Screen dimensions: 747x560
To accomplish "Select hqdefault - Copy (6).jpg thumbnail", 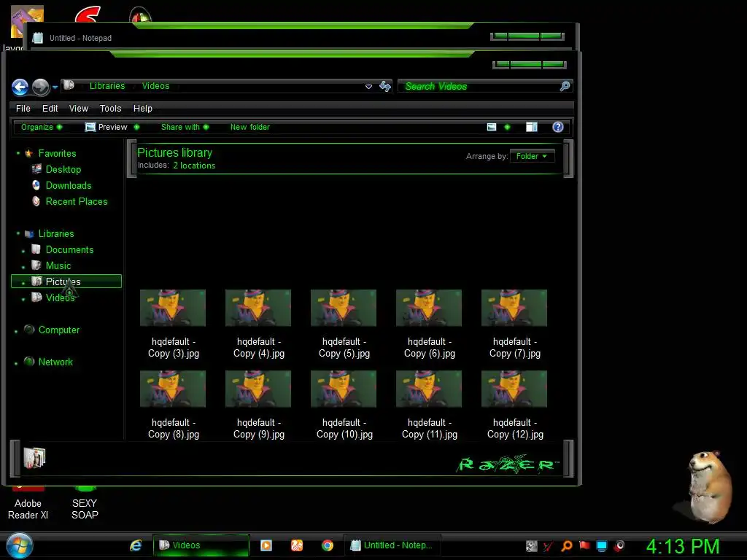I will 429,308.
